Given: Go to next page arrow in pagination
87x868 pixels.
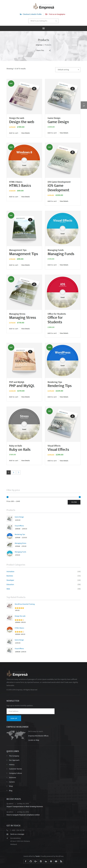Looking at the screenshot, I should pyautogui.click(x=18, y=472).
